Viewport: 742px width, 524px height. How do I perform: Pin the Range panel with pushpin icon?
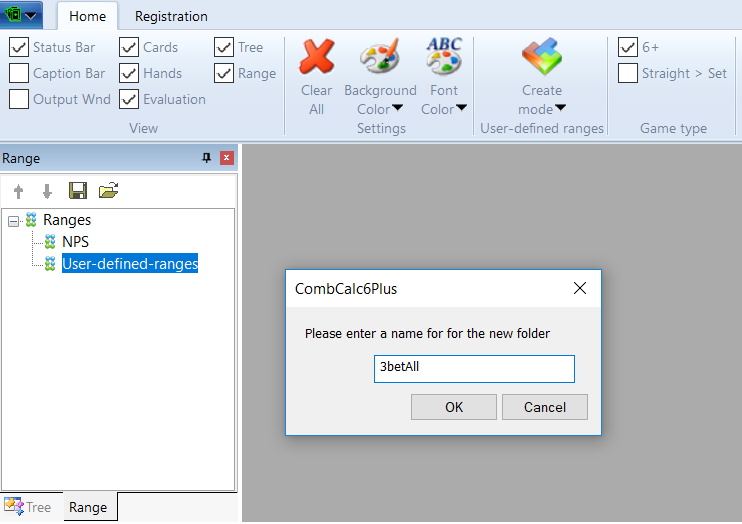207,158
